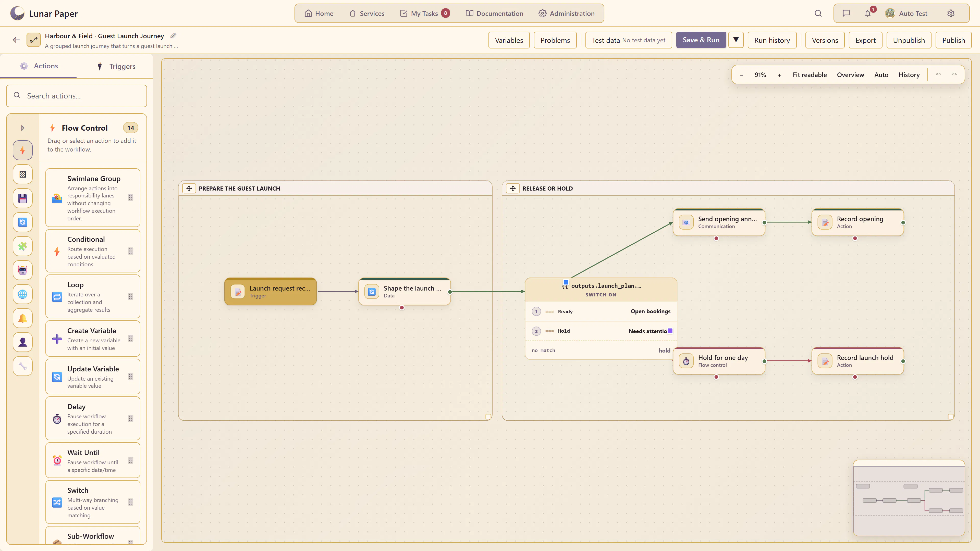980x551 pixels.
Task: Open the chat messages icon
Action: tap(846, 13)
